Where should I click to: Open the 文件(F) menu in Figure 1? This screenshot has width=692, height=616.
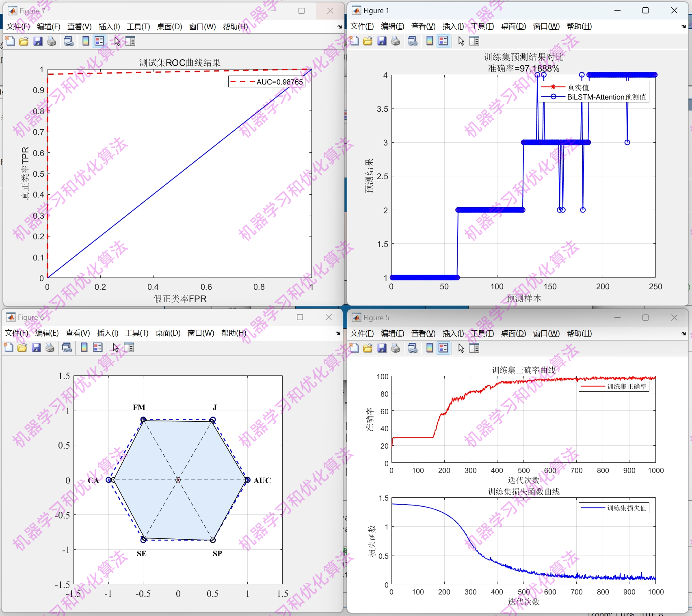pos(361,26)
